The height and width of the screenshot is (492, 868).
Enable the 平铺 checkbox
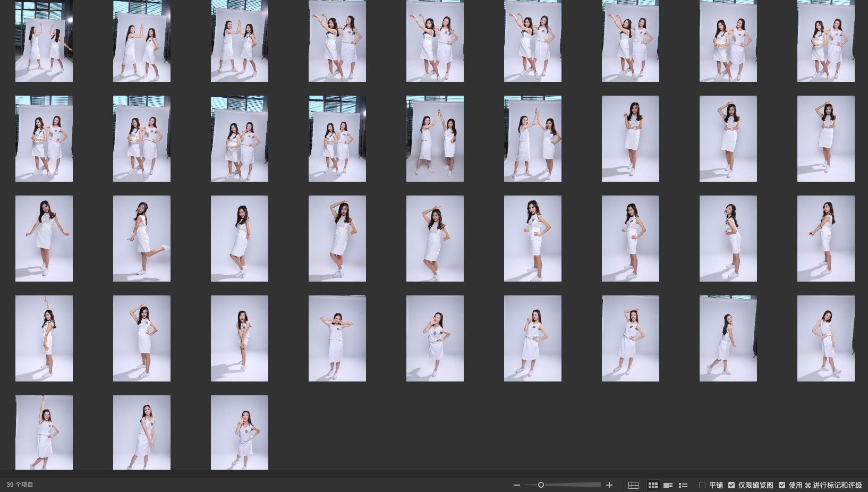click(702, 485)
